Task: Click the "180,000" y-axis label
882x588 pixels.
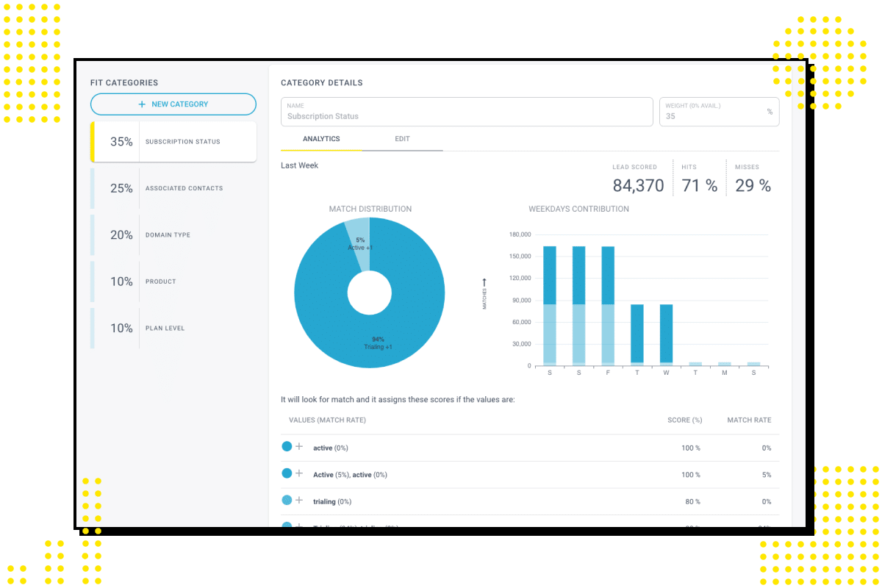Action: [x=520, y=234]
